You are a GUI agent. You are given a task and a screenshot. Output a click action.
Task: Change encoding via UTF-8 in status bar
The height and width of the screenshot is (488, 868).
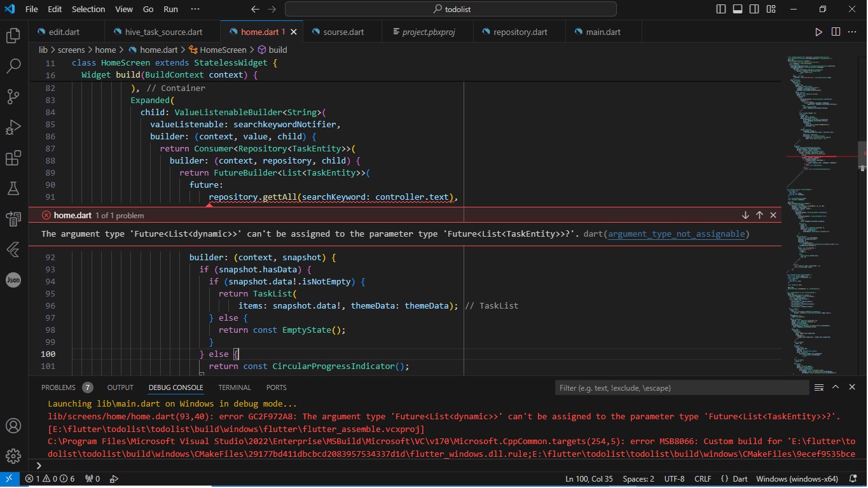pos(674,478)
